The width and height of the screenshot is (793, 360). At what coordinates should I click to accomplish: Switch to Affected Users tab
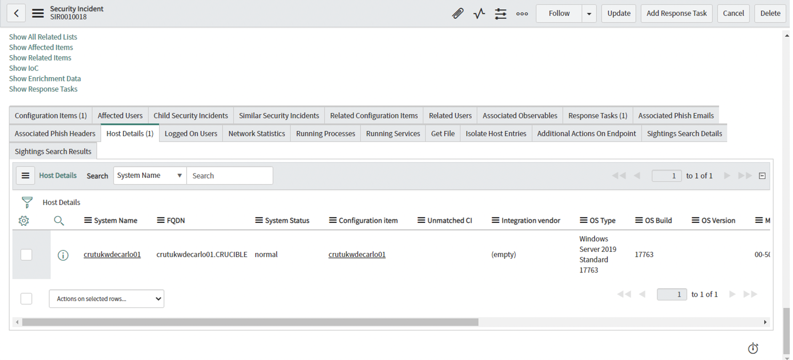[120, 116]
